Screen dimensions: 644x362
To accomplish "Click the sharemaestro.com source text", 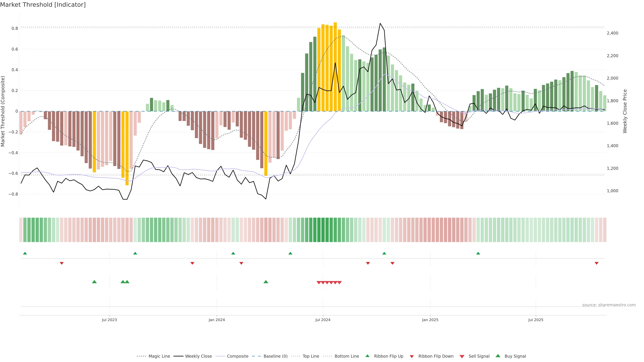I will tap(609, 305).
